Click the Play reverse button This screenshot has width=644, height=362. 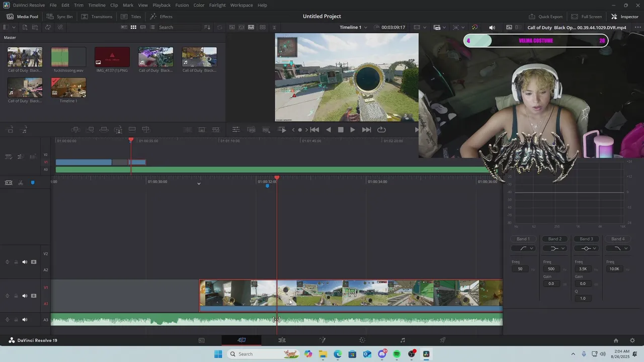(x=329, y=130)
